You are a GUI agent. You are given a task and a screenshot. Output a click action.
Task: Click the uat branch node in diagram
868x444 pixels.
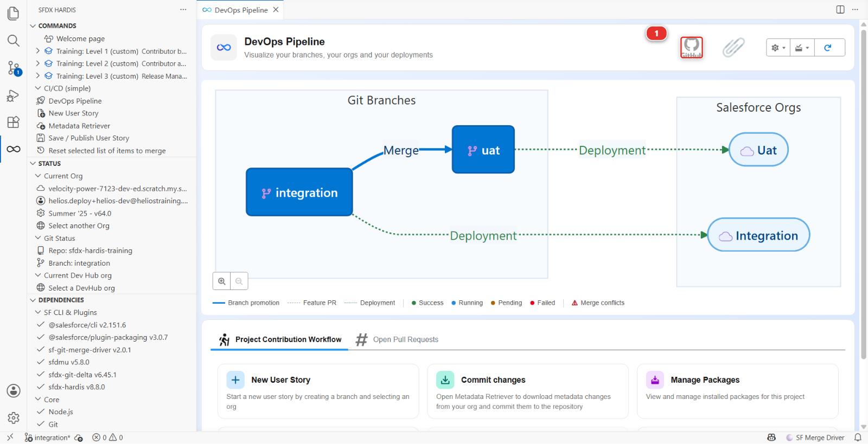(x=483, y=150)
